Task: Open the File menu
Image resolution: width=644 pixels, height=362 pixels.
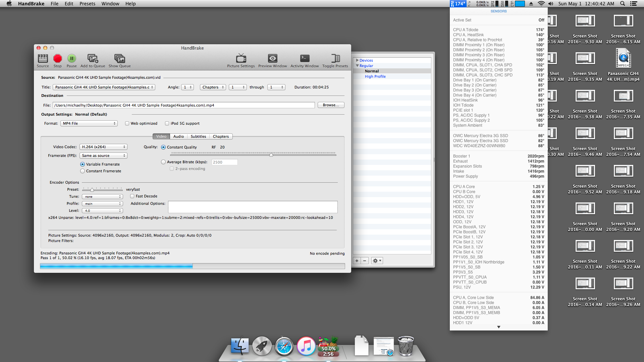Action: coord(54,4)
